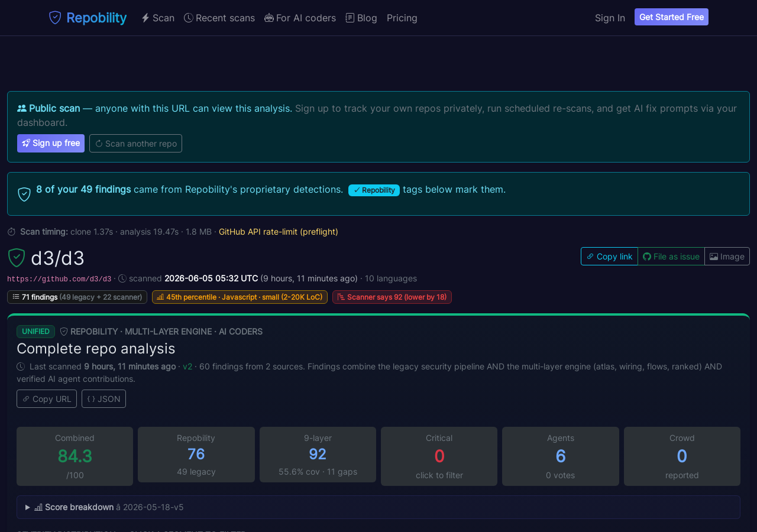
Task: Click the list icon in 71 findings badge
Action: click(16, 297)
